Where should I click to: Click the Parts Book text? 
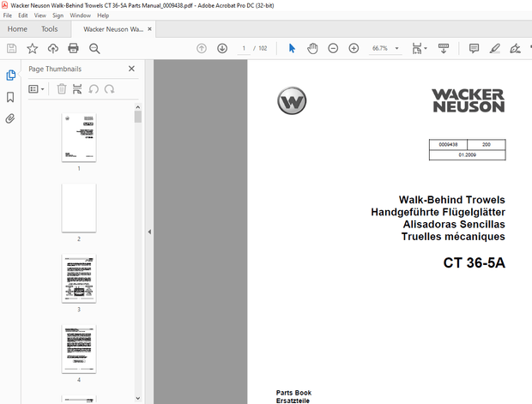click(293, 393)
